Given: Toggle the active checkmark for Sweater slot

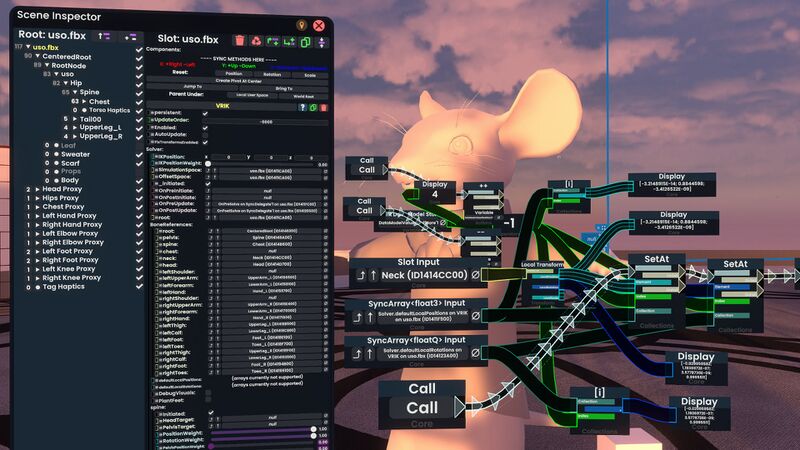Looking at the screenshot, I should pyautogui.click(x=139, y=155).
